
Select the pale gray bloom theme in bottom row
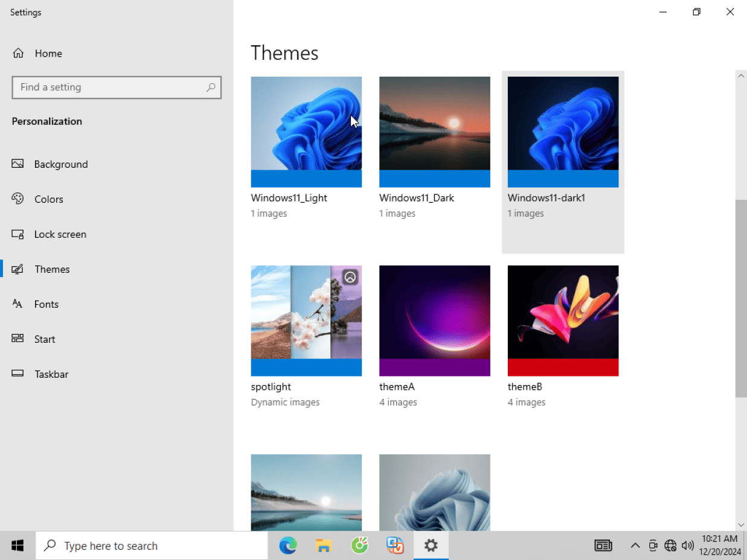[435, 492]
